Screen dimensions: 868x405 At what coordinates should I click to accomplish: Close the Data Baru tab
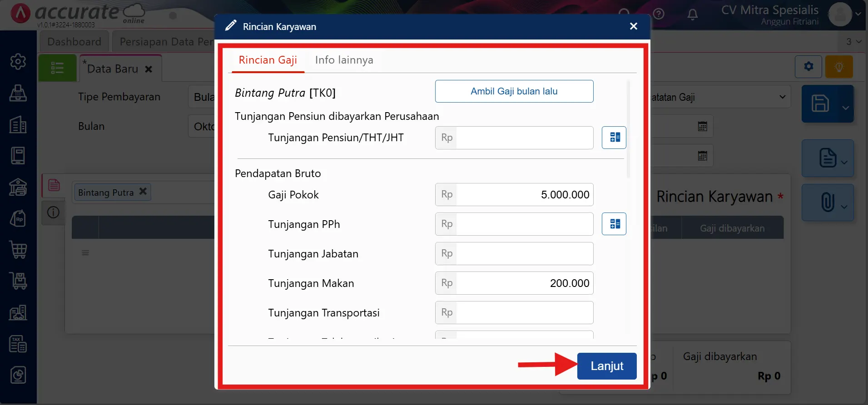(x=149, y=69)
